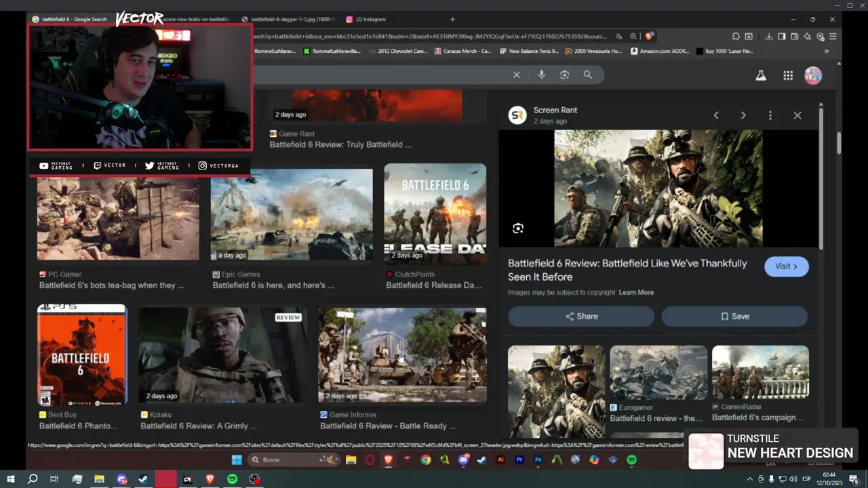Open Premiere Pro in inner taskbar

point(519,460)
